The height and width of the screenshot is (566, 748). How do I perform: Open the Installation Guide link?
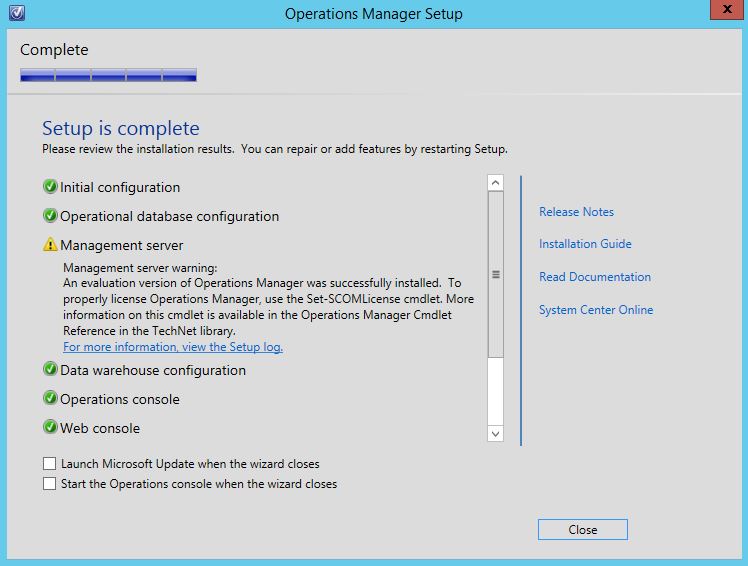(585, 244)
